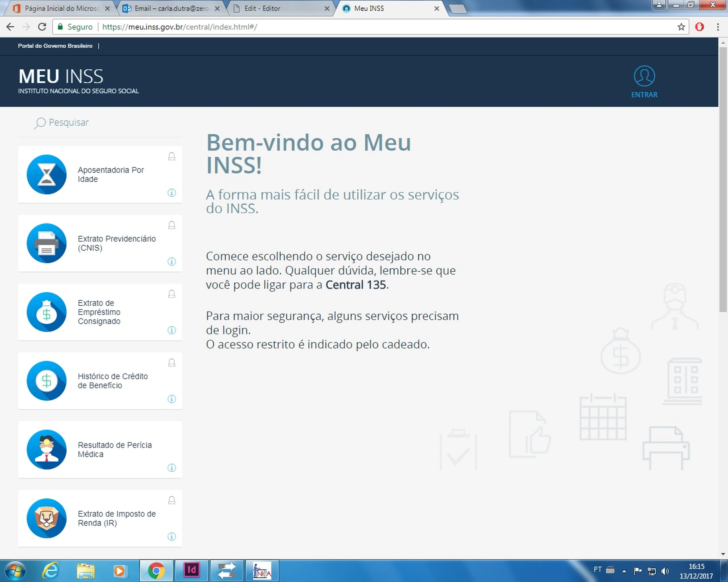Show info for Extrato Previdenciário (CNIS)
Viewport: 728px width, 582px height.
point(172,261)
